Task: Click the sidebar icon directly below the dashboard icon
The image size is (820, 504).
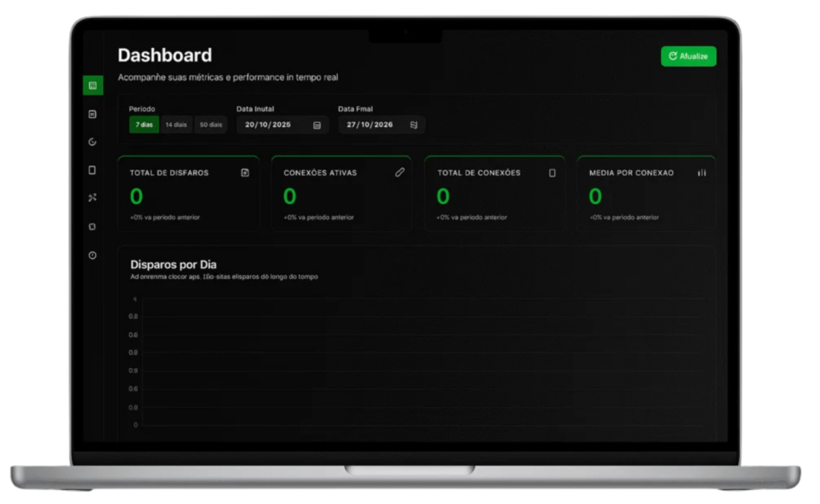Action: (x=93, y=114)
